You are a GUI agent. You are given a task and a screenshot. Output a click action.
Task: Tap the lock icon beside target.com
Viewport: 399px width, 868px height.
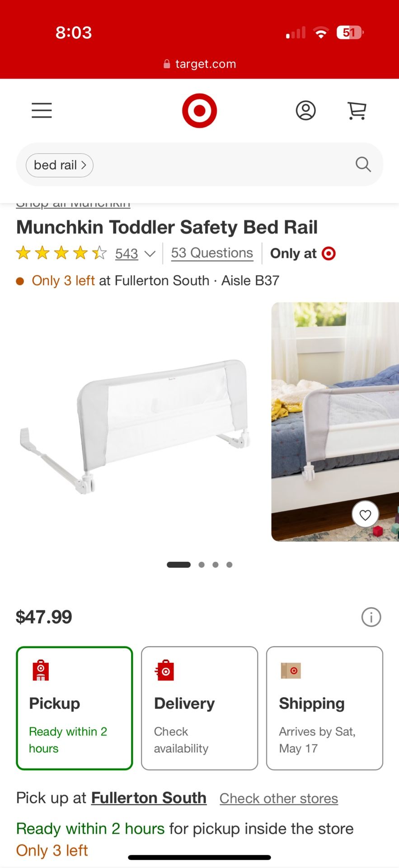167,64
